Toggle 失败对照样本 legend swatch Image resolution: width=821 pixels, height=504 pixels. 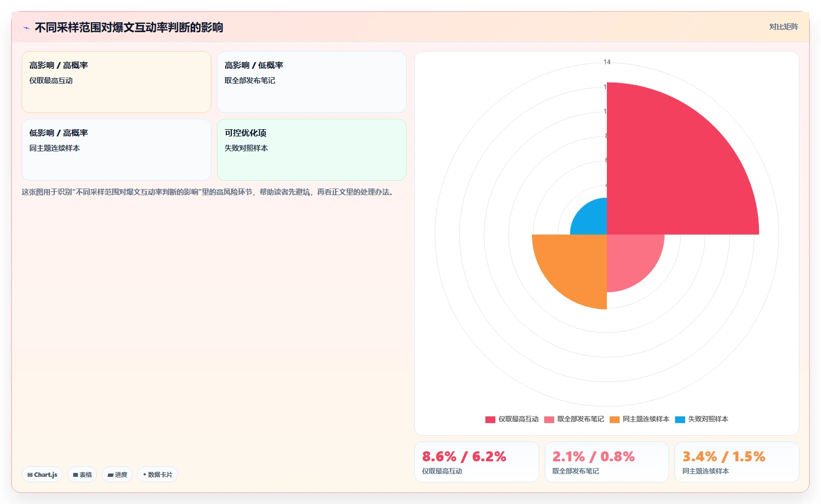point(680,419)
